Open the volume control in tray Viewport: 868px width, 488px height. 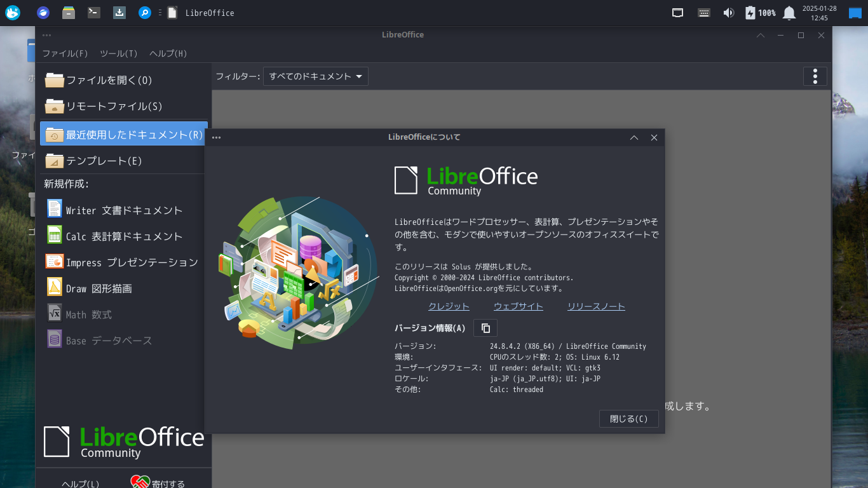tap(729, 13)
